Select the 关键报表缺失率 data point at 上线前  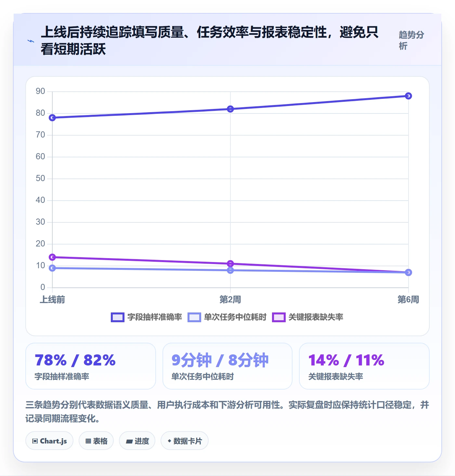(x=52, y=257)
